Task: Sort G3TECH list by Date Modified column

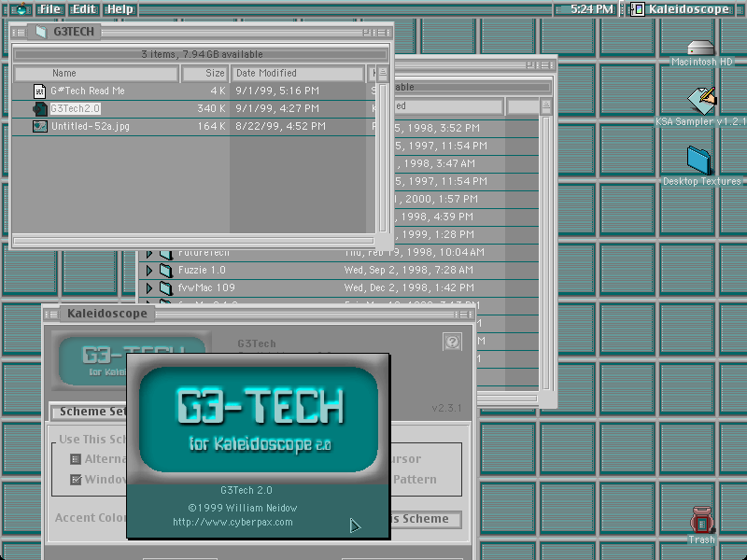Action: coord(298,74)
